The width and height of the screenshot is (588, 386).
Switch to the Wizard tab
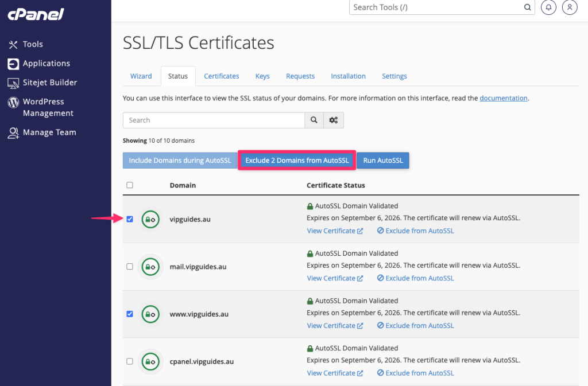[141, 76]
